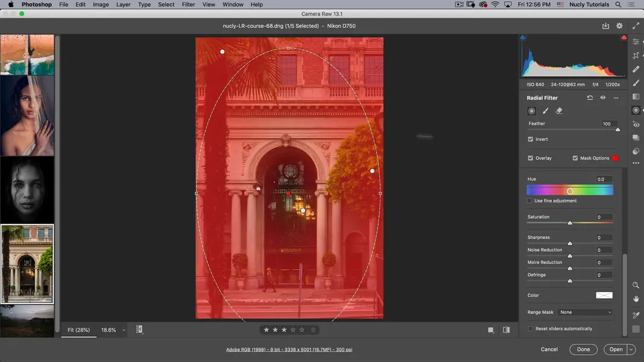This screenshot has height=362, width=644.
Task: Delete image using trash icon
Action: (x=314, y=330)
